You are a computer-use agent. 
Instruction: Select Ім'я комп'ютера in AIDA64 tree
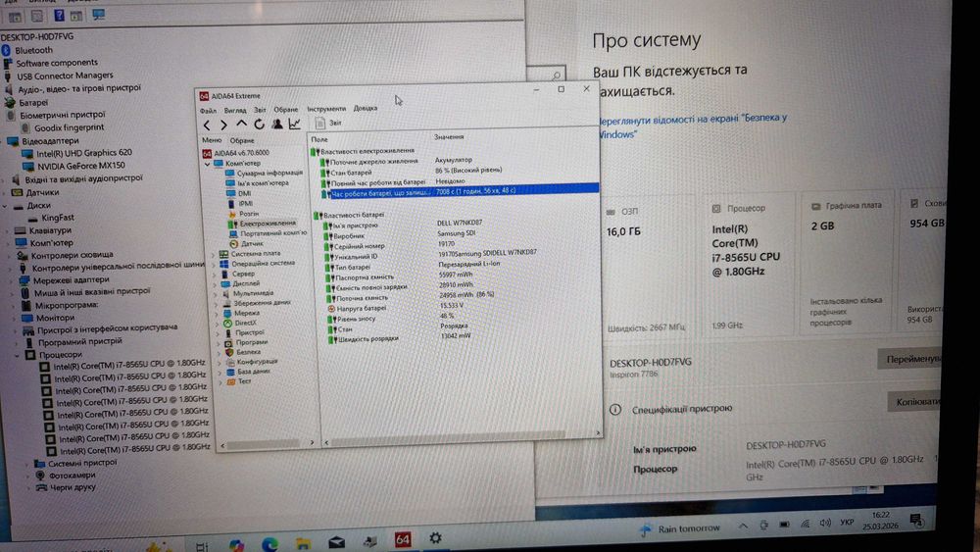[258, 183]
